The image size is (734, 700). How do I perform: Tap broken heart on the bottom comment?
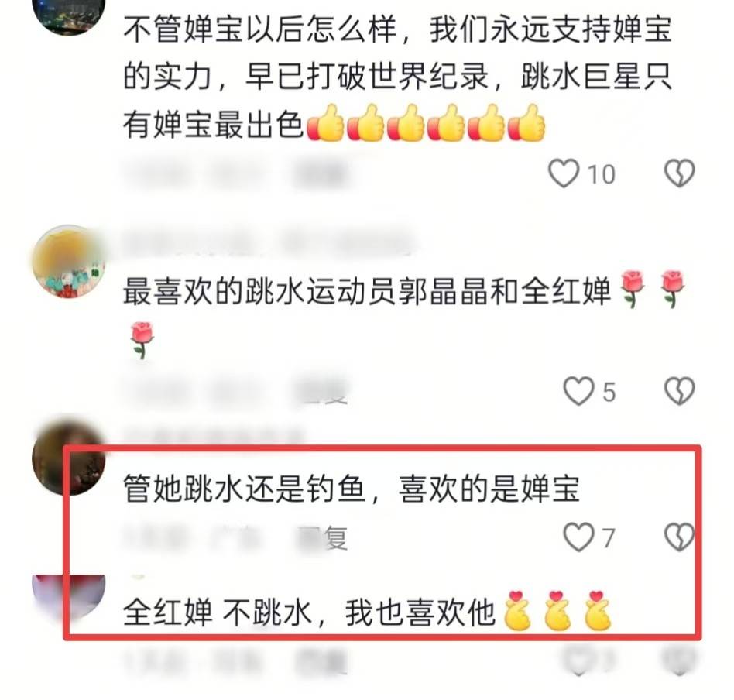coord(679,659)
